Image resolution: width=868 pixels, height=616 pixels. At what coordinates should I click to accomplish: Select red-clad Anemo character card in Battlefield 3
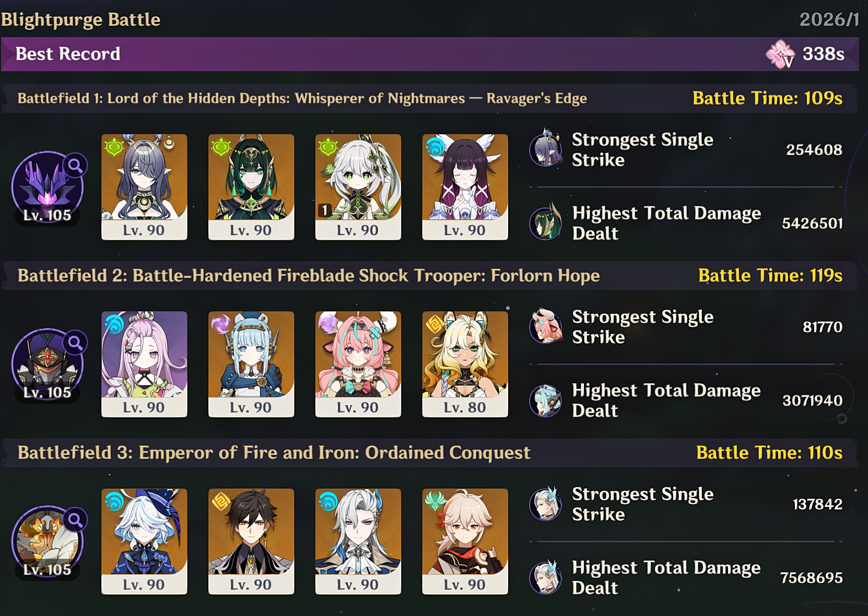point(465,541)
